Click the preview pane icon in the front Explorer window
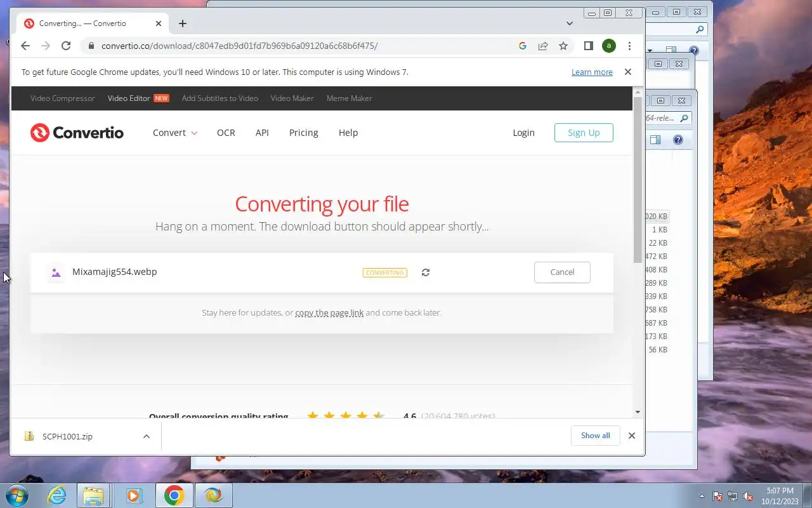This screenshot has height=508, width=812. pyautogui.click(x=655, y=140)
